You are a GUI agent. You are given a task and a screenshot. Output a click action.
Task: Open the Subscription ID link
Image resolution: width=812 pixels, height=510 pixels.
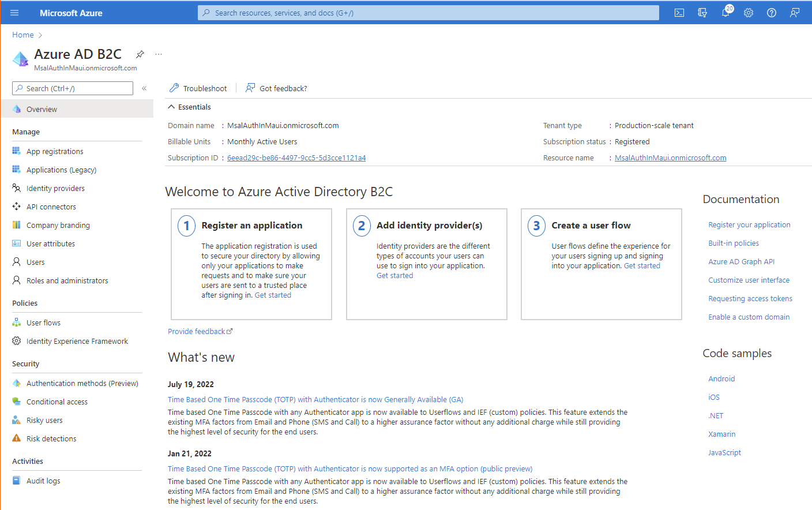[x=296, y=157]
